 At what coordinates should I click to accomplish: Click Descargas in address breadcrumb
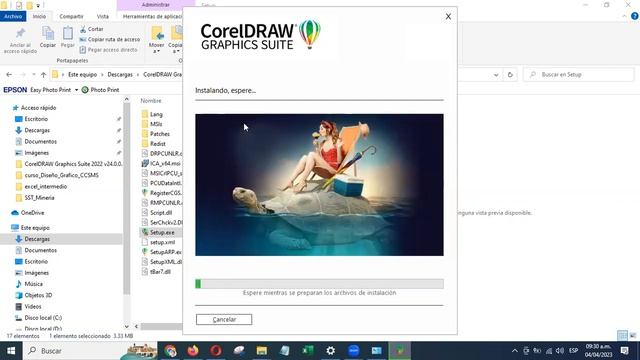click(120, 75)
